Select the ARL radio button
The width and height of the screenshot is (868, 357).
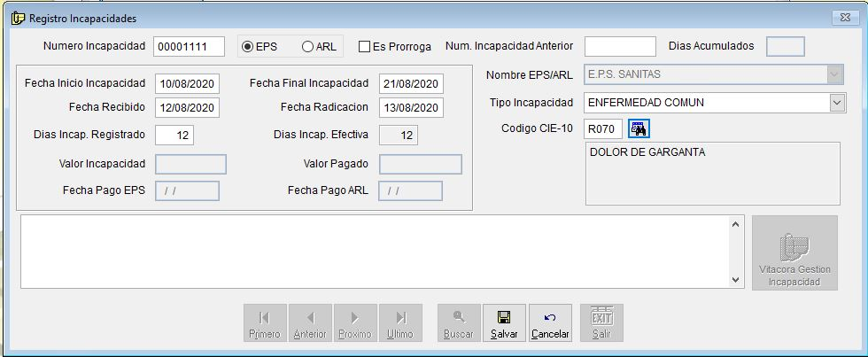308,47
